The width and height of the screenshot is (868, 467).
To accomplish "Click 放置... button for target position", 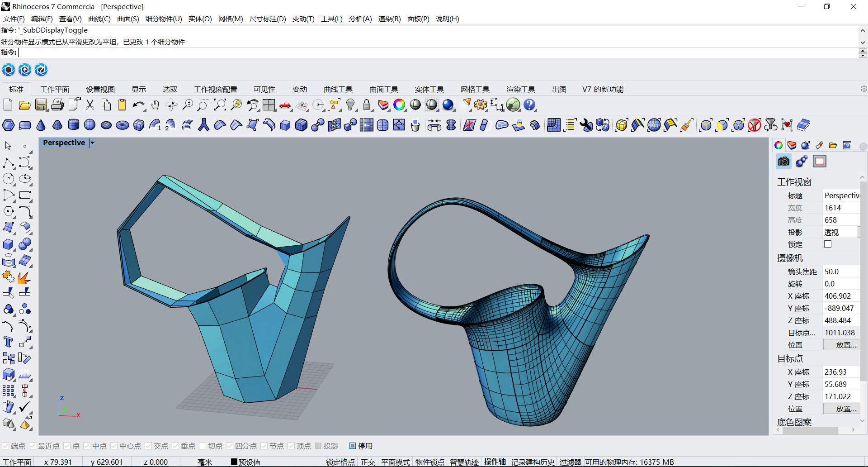I will (841, 409).
